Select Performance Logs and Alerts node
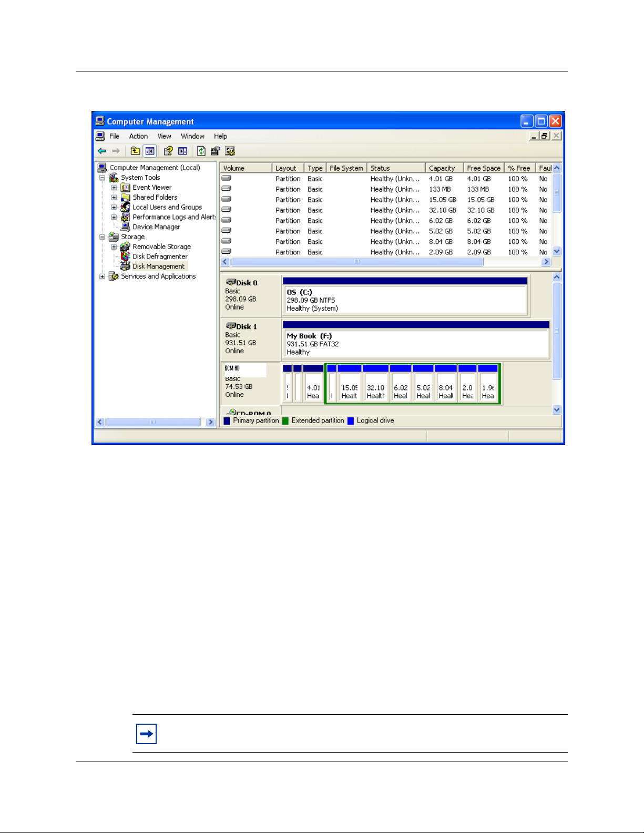The height and width of the screenshot is (833, 644). coord(175,217)
